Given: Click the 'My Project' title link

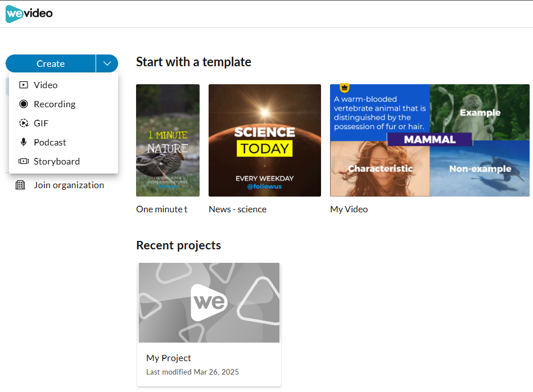Looking at the screenshot, I should [168, 358].
